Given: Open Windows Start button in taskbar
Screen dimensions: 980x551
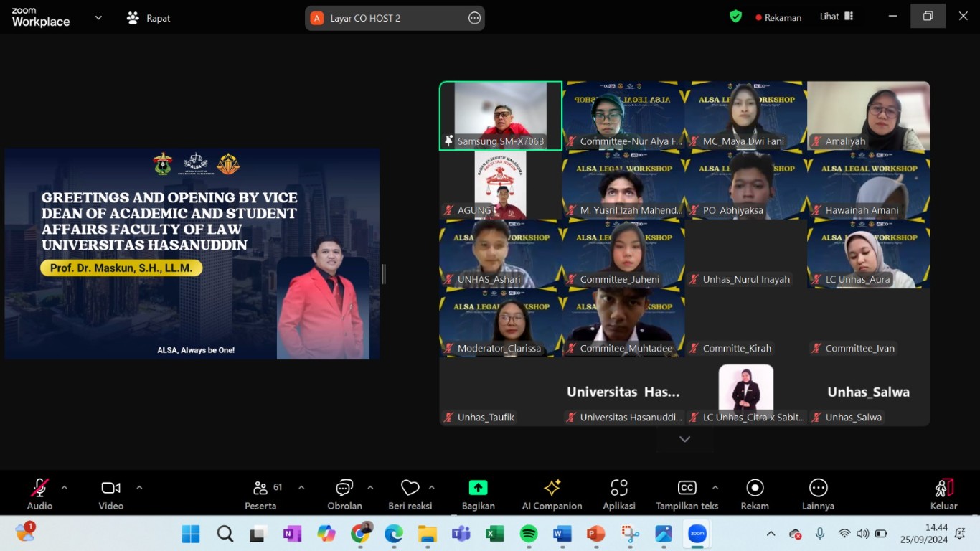Looking at the screenshot, I should click(x=191, y=534).
